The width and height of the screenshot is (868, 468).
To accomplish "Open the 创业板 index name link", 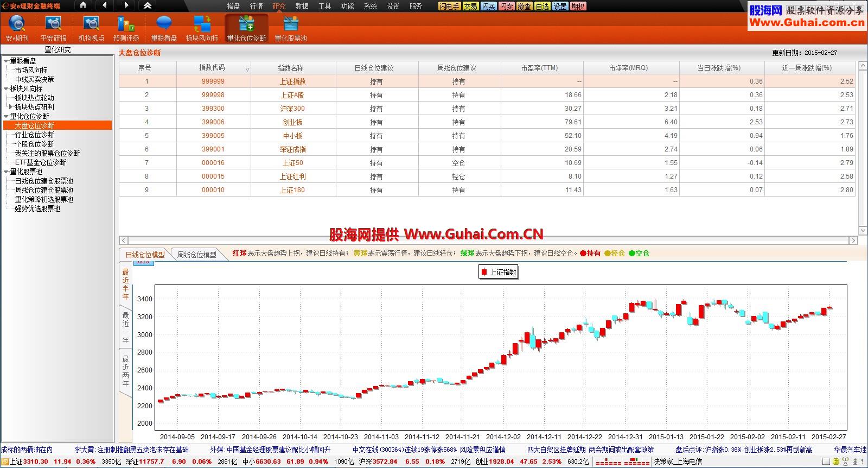I will 293,122.
